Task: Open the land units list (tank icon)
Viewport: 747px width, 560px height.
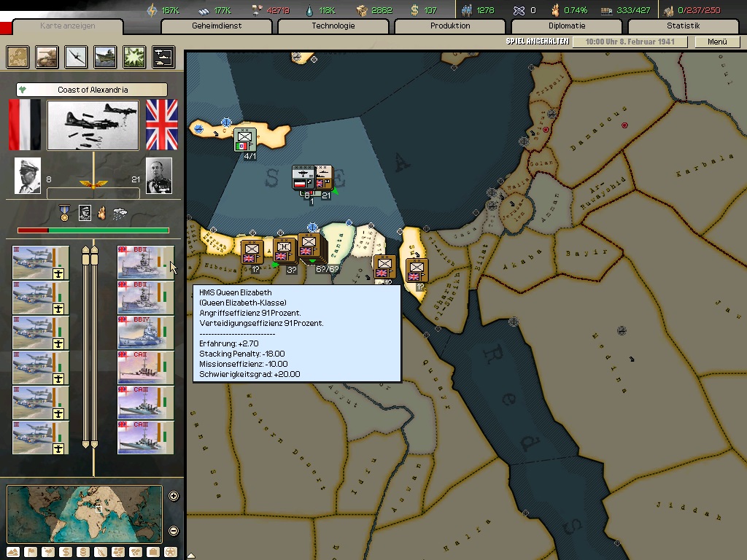Action: coord(47,57)
